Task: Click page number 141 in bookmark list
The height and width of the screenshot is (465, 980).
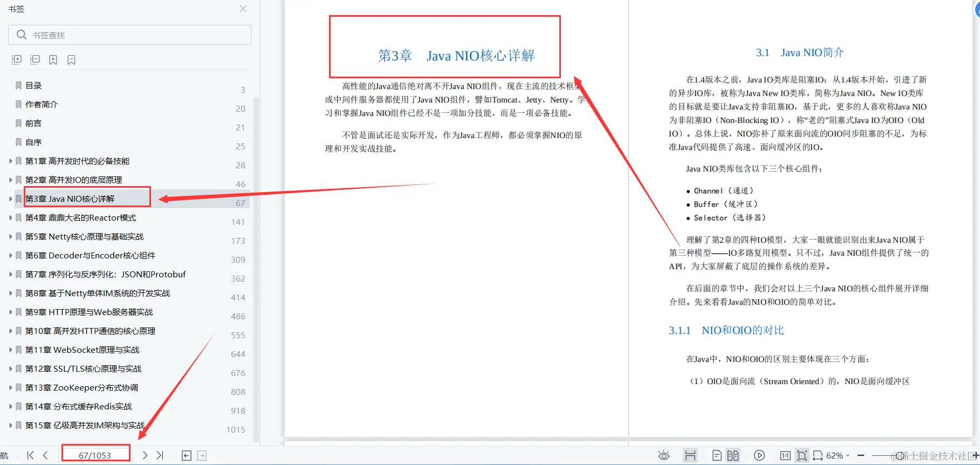Action: tap(238, 222)
